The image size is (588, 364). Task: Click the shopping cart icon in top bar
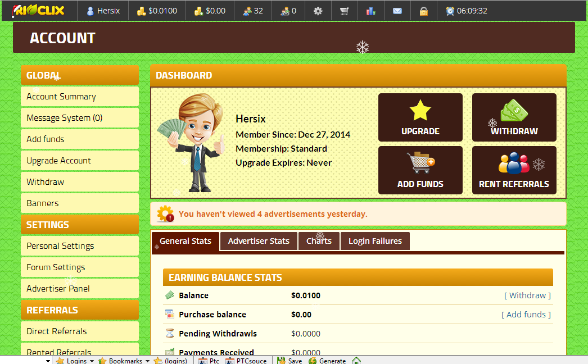tap(344, 11)
